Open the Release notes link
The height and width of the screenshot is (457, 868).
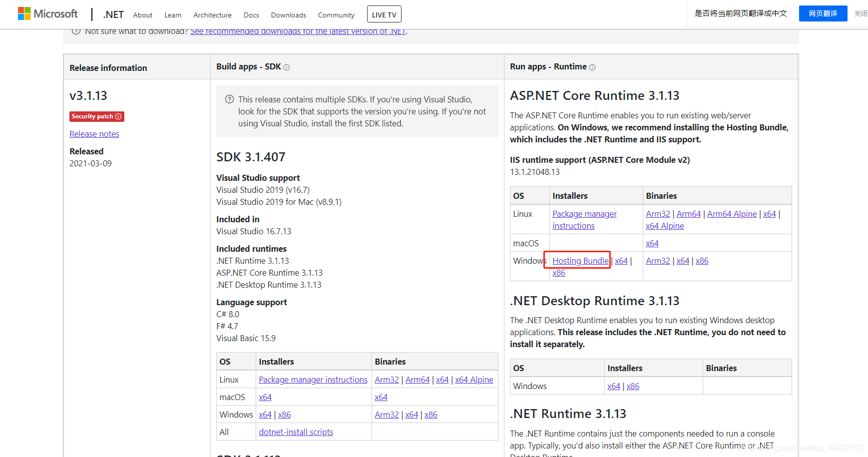click(94, 134)
